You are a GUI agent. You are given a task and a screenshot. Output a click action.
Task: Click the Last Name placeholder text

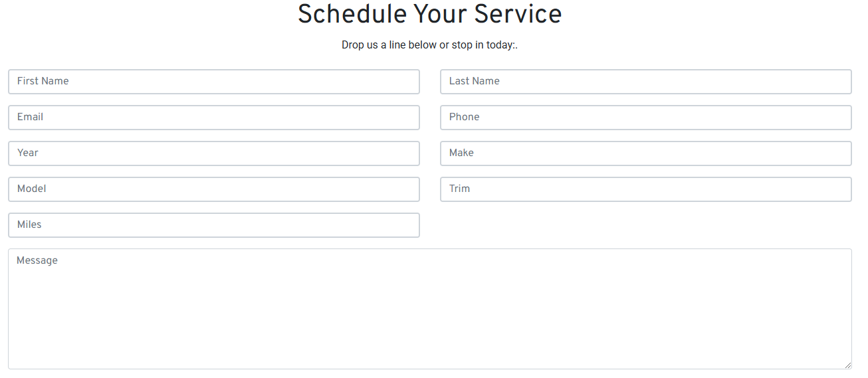[x=474, y=81]
